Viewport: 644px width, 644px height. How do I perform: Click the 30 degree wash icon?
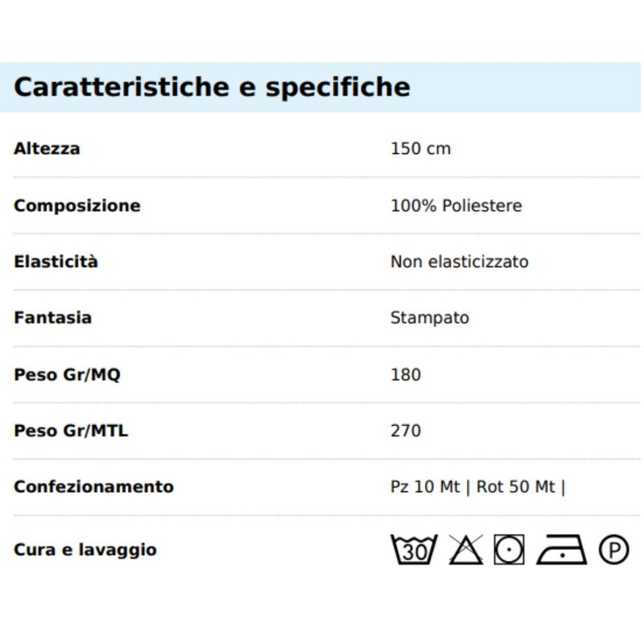pos(414,549)
